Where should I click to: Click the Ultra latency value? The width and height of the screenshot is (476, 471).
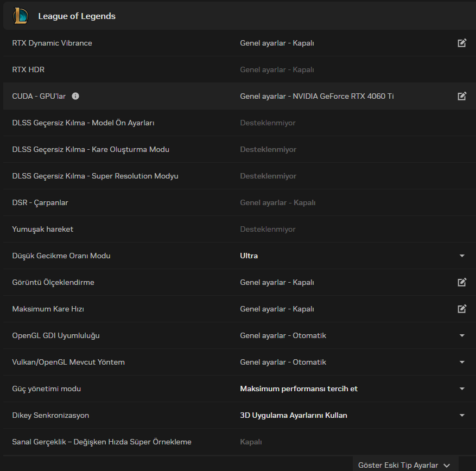point(249,256)
